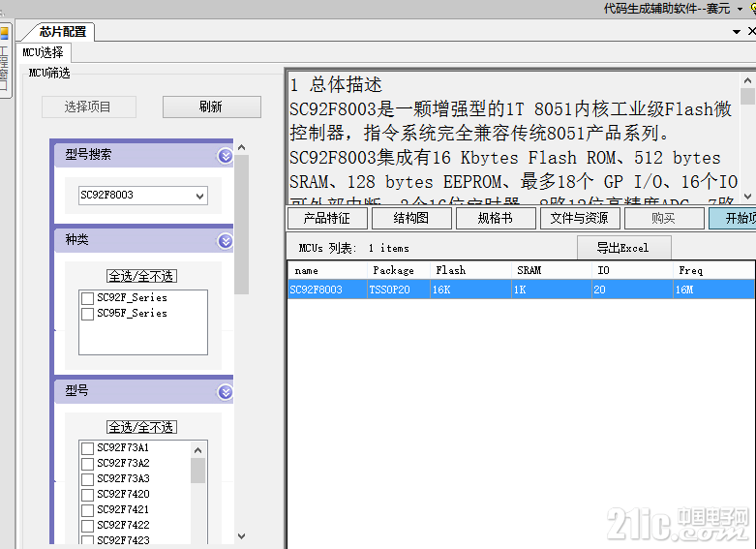
Task: Click the 16M frequency cell
Action: (713, 290)
